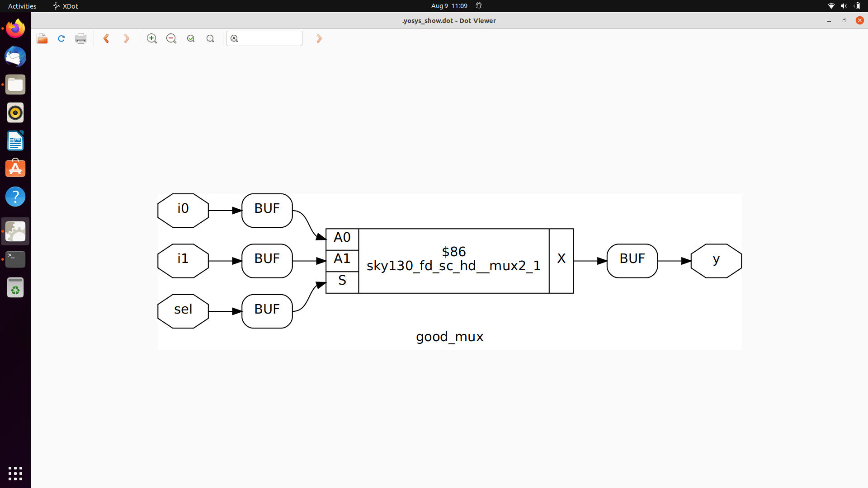Navigate back in view history
The height and width of the screenshot is (488, 868).
pos(106,38)
